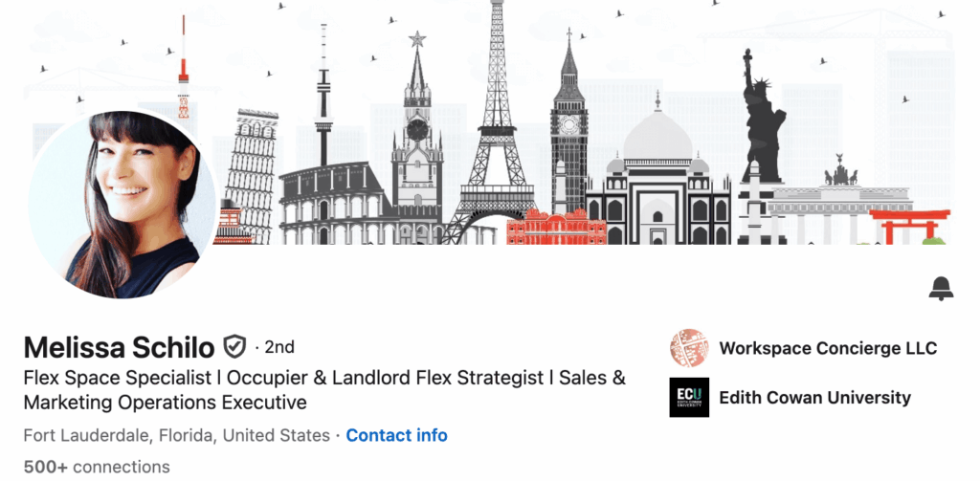Click the Edith Cowan University text link
The height and width of the screenshot is (481, 980).
pos(815,397)
